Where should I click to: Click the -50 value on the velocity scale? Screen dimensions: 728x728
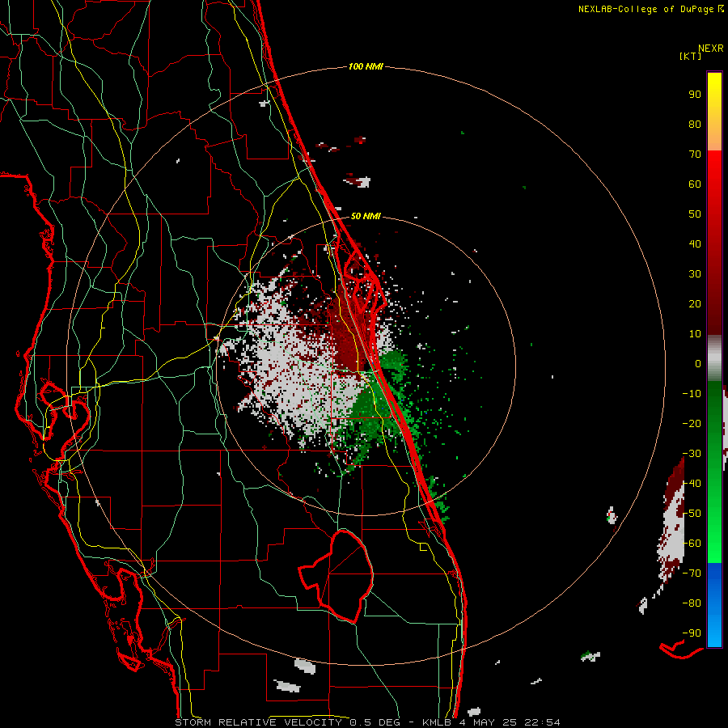(x=692, y=514)
